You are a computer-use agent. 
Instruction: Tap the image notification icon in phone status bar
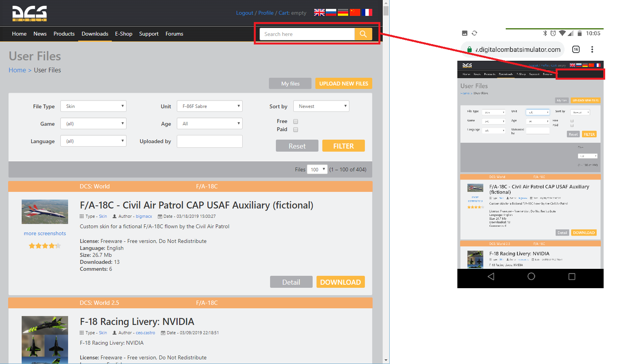click(465, 33)
